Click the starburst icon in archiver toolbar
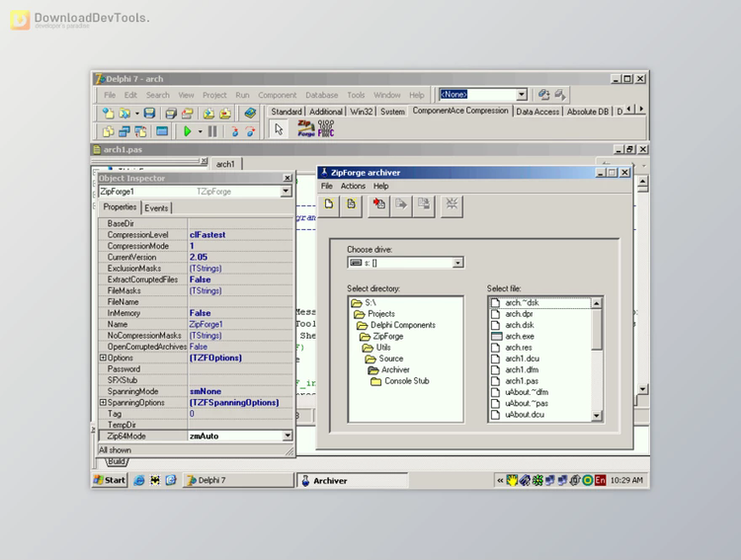The image size is (741, 560). 452,205
